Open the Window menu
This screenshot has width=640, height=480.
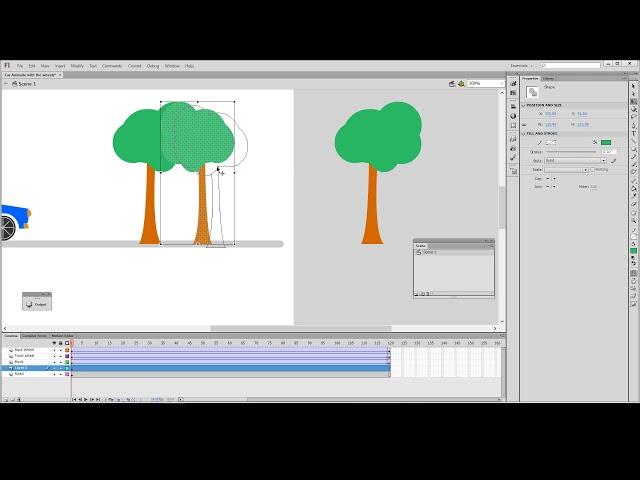click(x=172, y=66)
